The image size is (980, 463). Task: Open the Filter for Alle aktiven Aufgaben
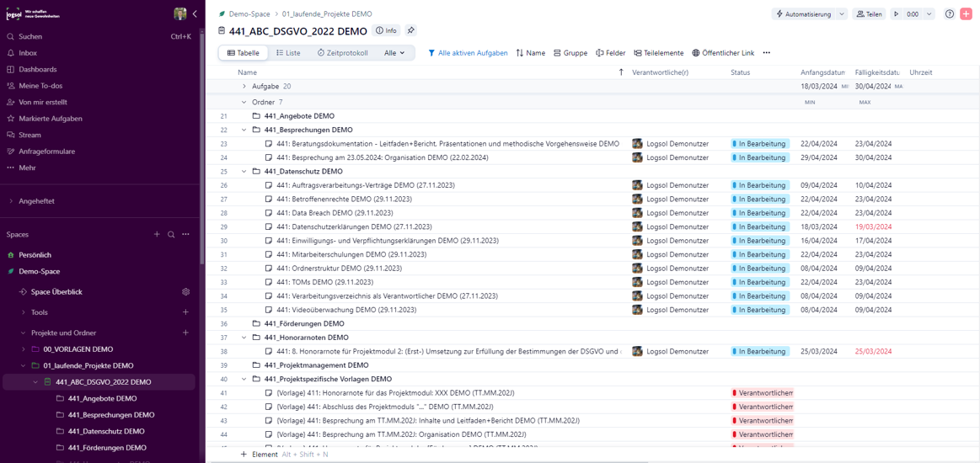click(468, 53)
